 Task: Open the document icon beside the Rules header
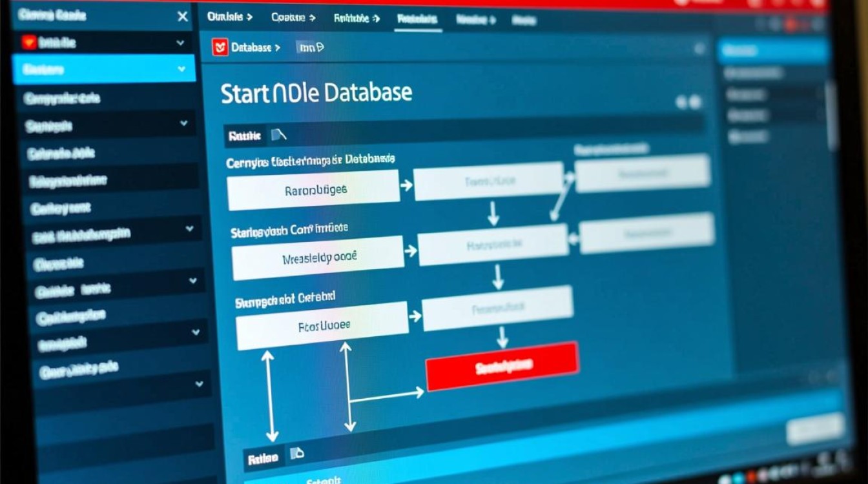click(x=279, y=136)
